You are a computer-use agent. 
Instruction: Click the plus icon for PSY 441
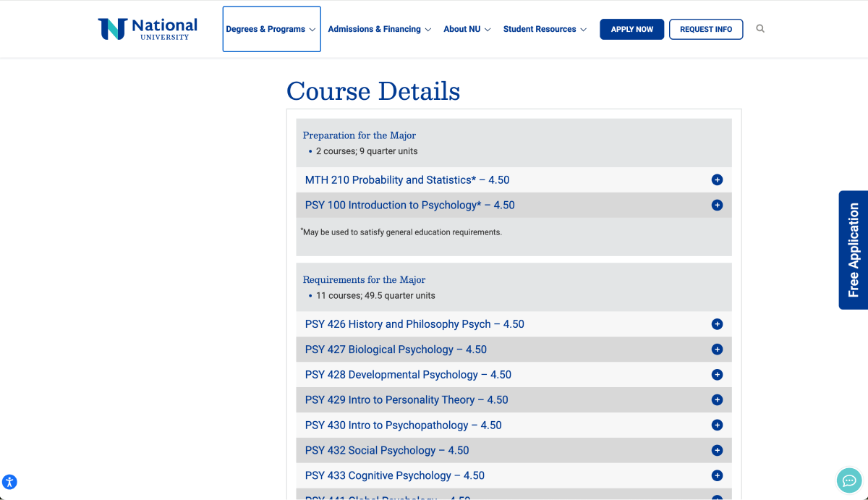pyautogui.click(x=717, y=497)
